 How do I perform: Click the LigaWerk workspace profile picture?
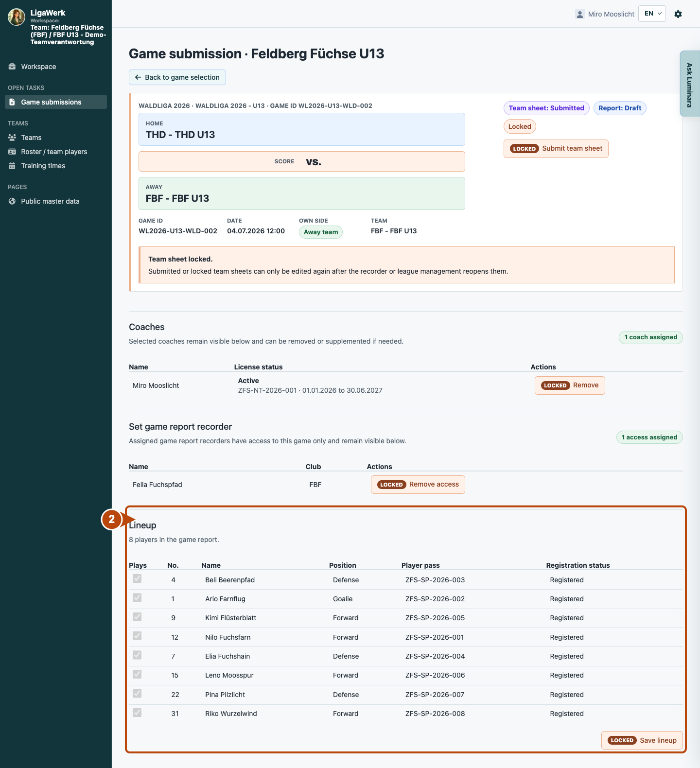click(17, 17)
